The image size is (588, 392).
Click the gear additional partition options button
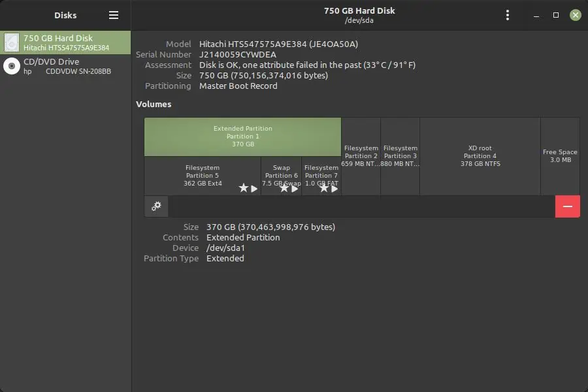tap(156, 206)
